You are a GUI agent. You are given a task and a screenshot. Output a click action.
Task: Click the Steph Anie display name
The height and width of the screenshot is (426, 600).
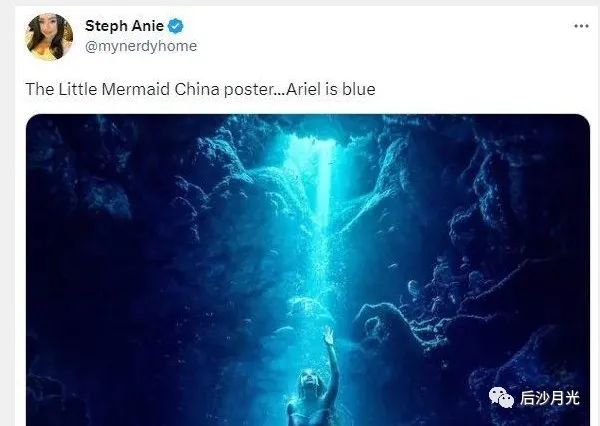coord(124,26)
